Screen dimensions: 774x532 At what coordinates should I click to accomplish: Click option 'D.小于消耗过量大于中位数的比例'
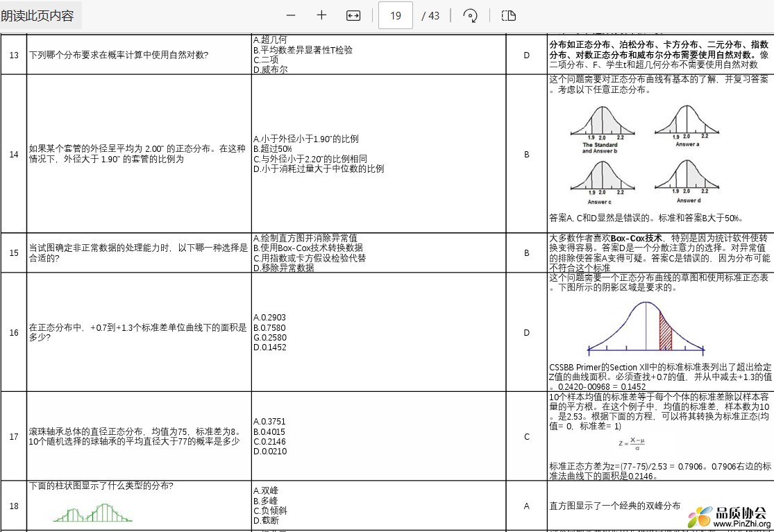319,169
